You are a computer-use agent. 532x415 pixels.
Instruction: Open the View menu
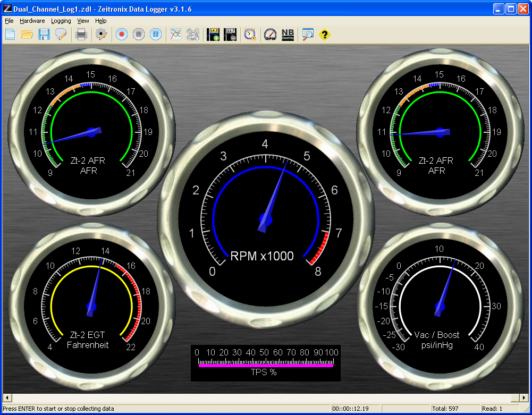click(83, 21)
